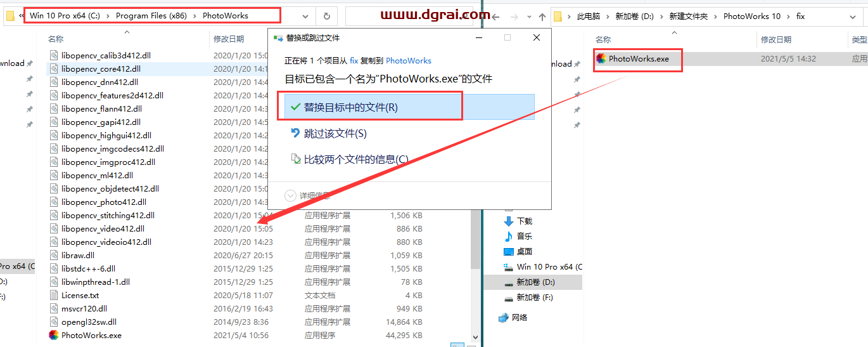
Task: Sort left list by 名称 column
Action: tap(56, 39)
